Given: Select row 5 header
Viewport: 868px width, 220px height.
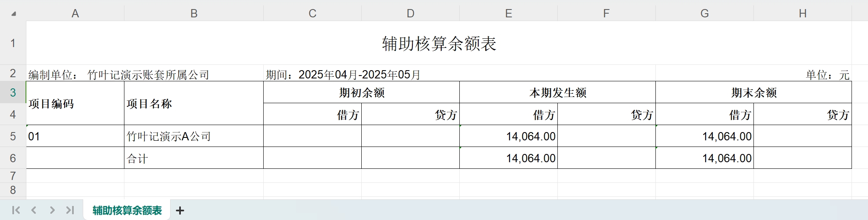Looking at the screenshot, I should tap(13, 136).
